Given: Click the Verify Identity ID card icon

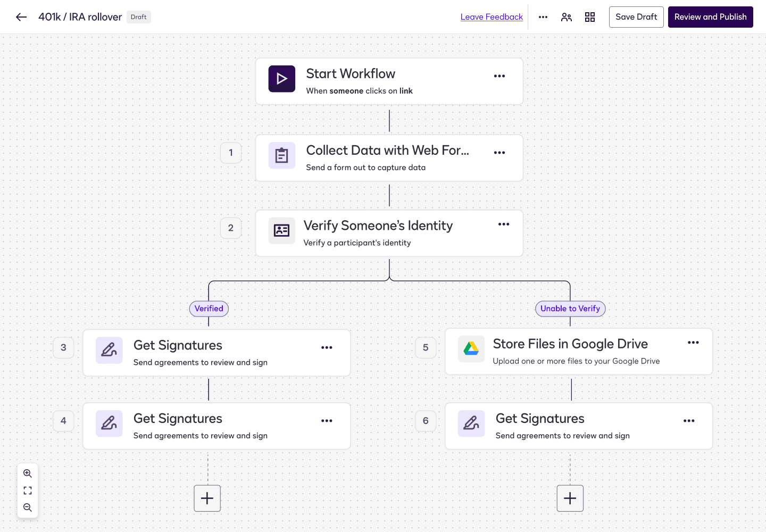Looking at the screenshot, I should (282, 230).
